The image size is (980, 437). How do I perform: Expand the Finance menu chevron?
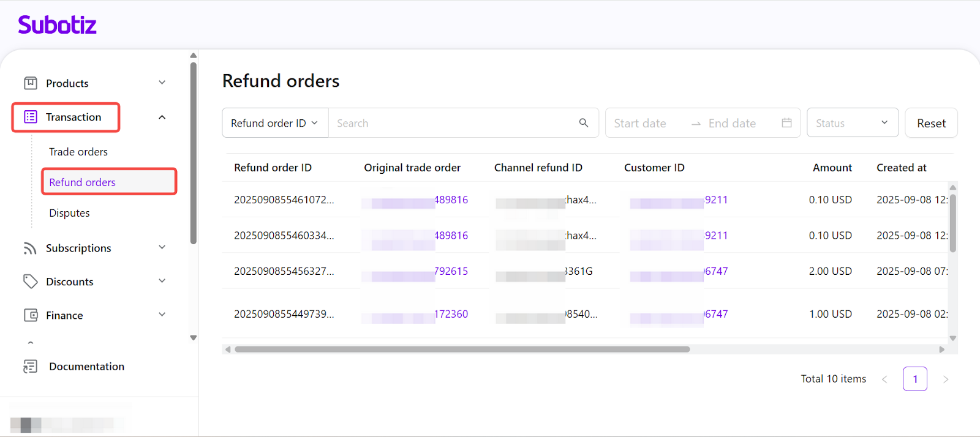(x=162, y=315)
